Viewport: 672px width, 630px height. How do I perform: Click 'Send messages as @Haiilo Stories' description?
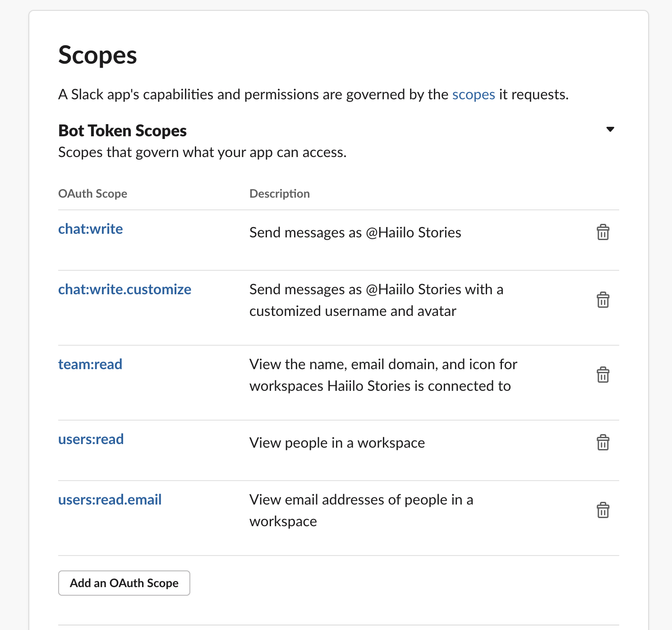pyautogui.click(x=355, y=233)
